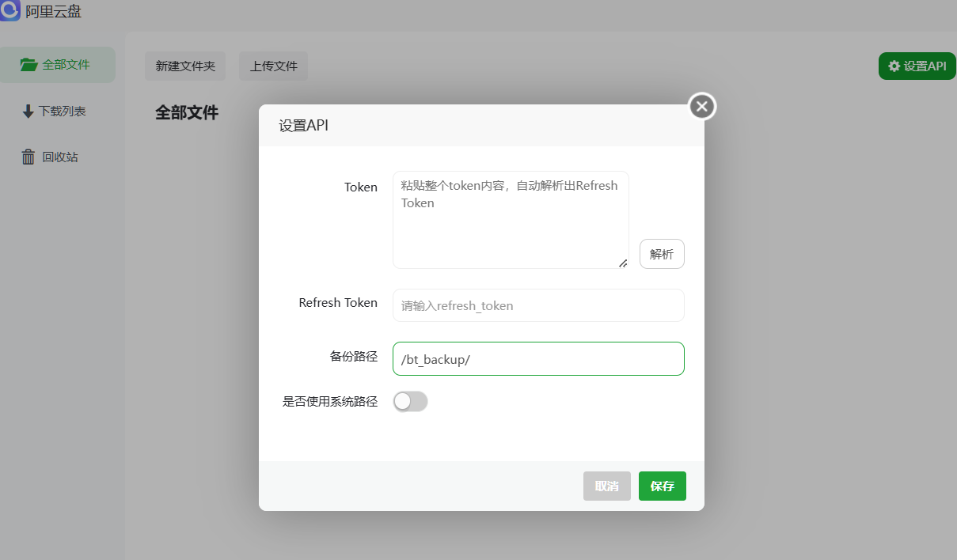The height and width of the screenshot is (560, 957).
Task: Click the 新建文件夹 button
Action: (185, 66)
